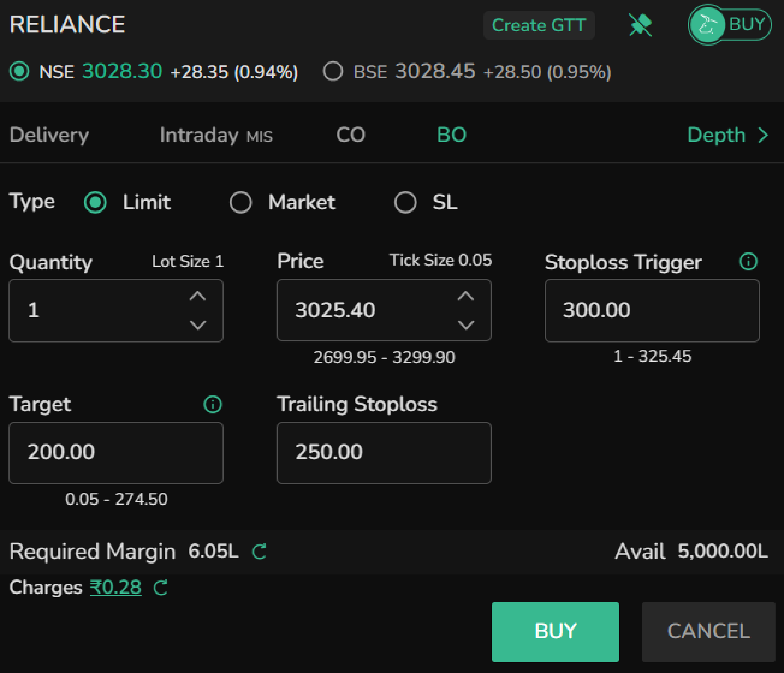This screenshot has width=784, height=673.
Task: Click the Create GTT button
Action: (x=539, y=25)
